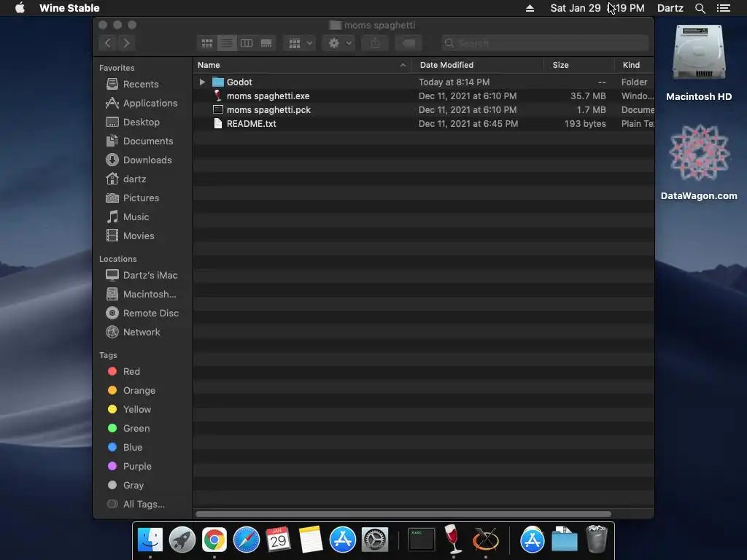Sort by Size column header
The image size is (747, 560).
tap(579, 65)
